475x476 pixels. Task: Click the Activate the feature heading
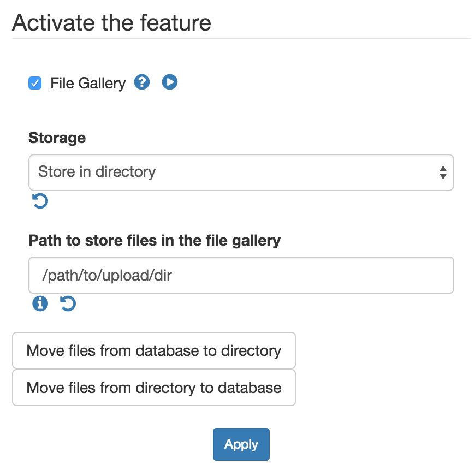(111, 23)
